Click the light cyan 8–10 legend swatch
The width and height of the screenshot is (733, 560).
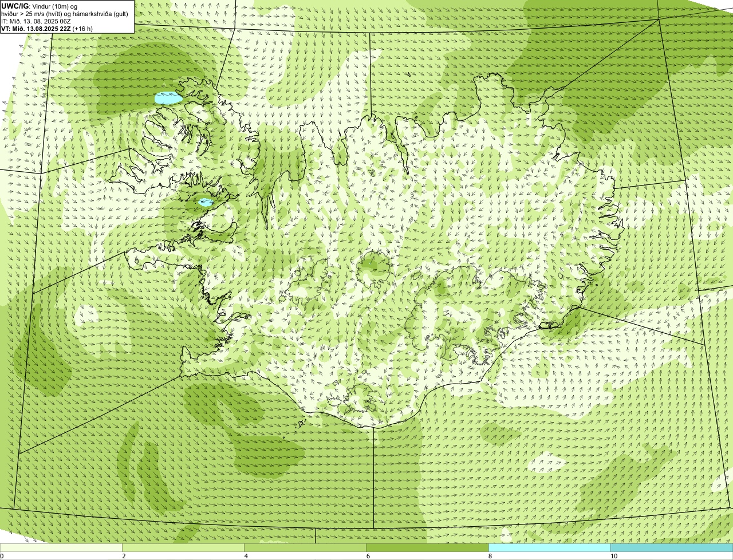550,548
